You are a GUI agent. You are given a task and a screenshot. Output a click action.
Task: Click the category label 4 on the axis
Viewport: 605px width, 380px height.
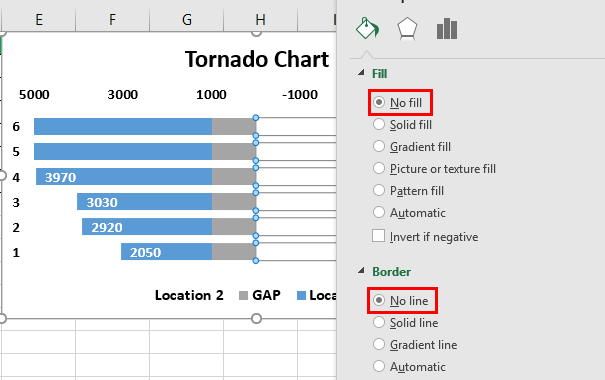16,177
